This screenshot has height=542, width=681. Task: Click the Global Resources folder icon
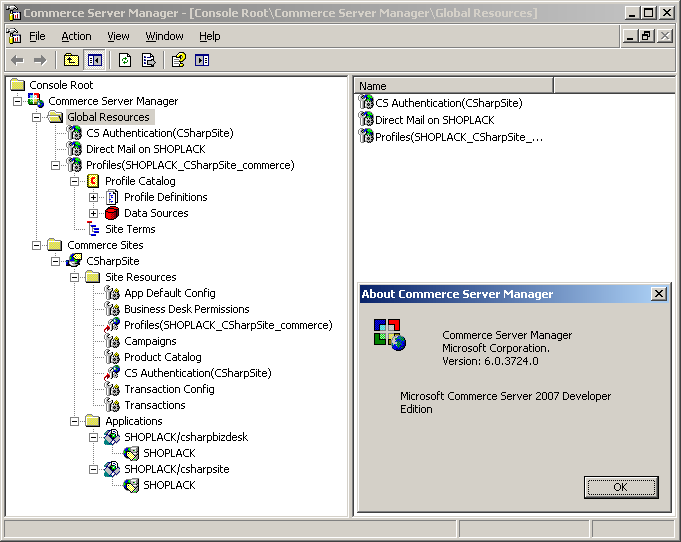[55, 117]
